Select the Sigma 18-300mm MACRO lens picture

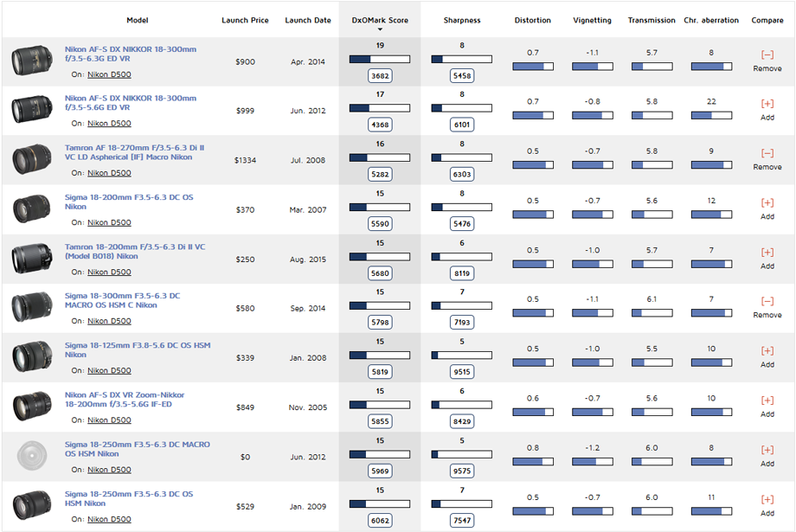click(x=32, y=307)
